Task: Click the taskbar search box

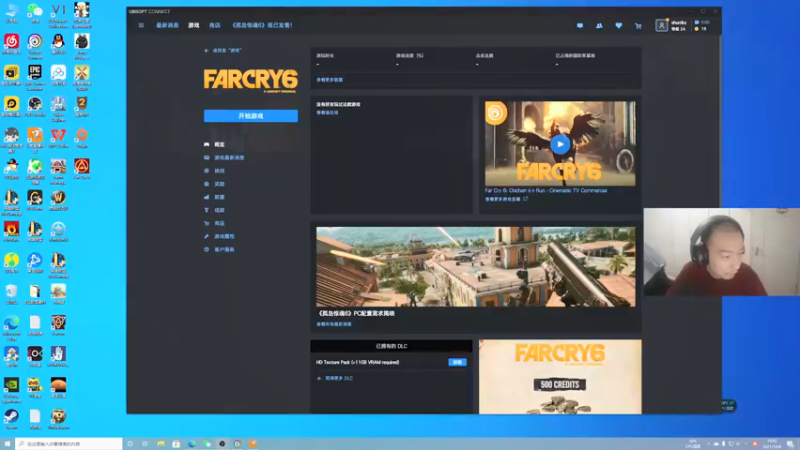Action: tap(69, 444)
